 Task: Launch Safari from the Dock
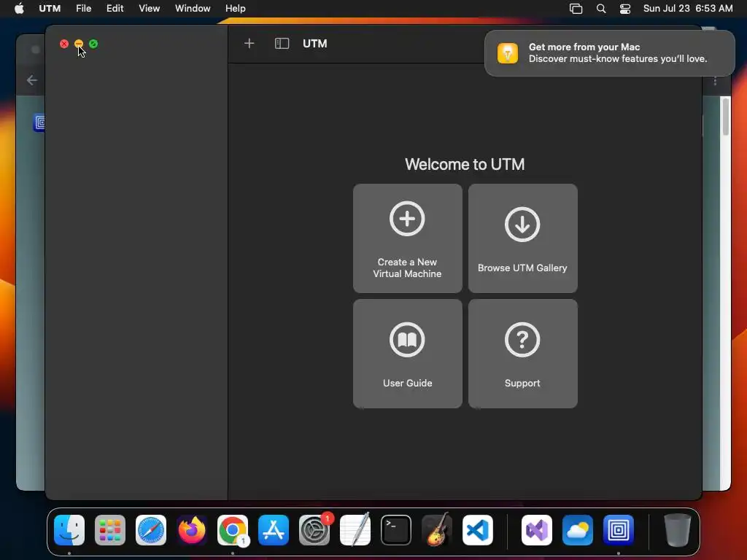(x=151, y=530)
